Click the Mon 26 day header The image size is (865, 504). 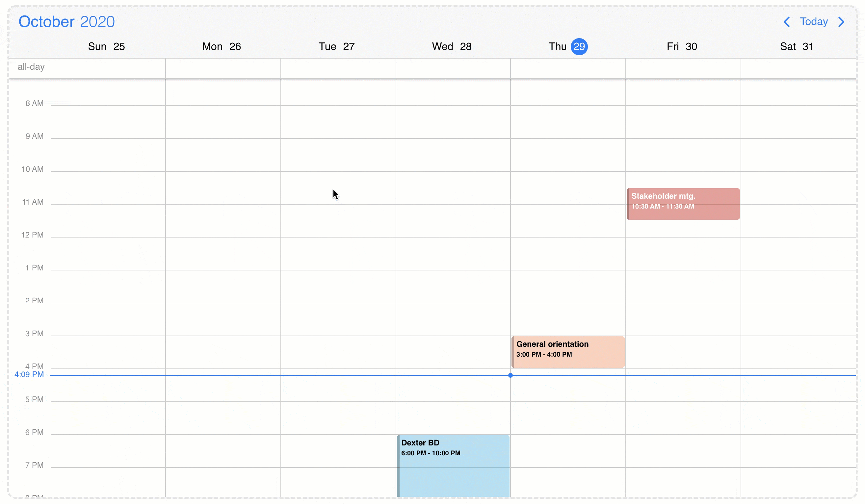point(222,46)
